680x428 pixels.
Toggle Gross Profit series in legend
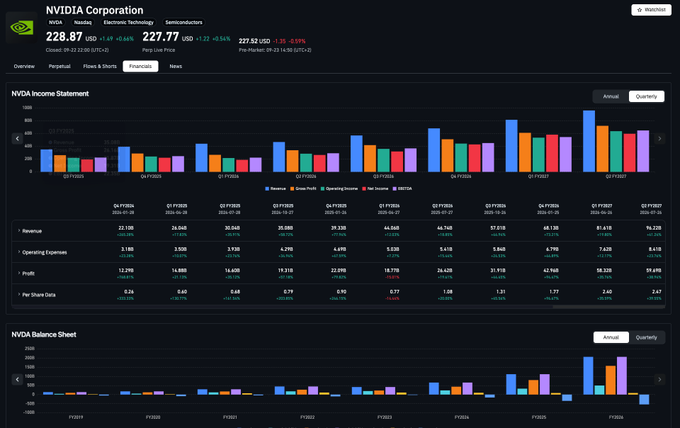tap(303, 189)
